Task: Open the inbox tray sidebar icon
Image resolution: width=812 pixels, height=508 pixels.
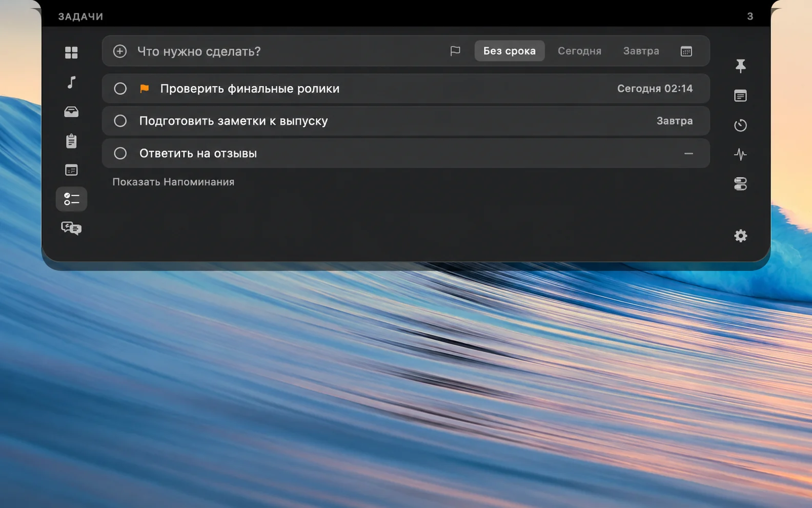Action: click(x=71, y=112)
